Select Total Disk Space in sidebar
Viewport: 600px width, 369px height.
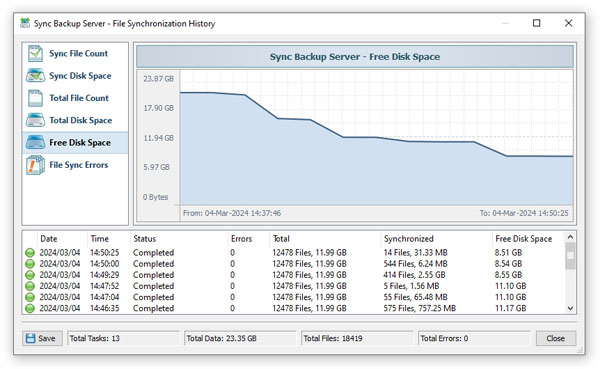75,120
